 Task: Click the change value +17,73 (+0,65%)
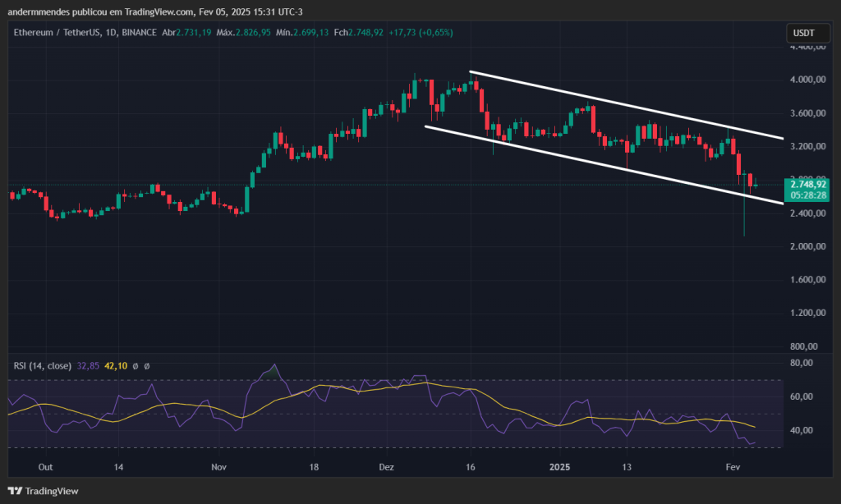[421, 33]
